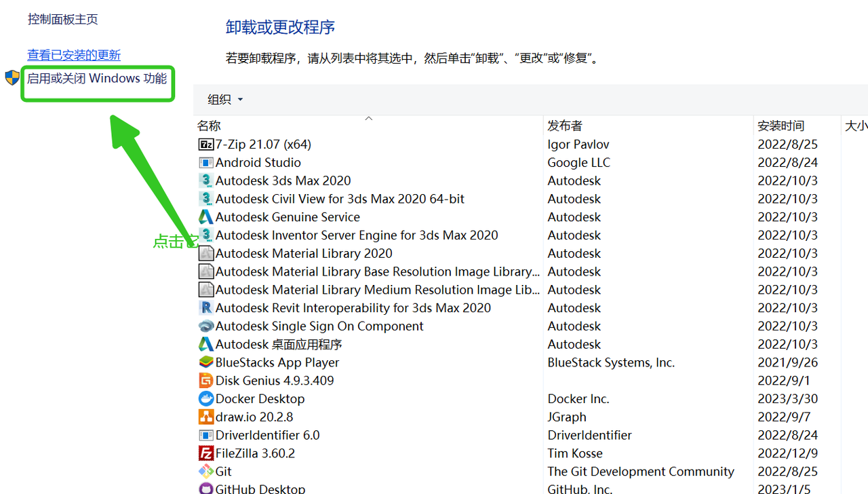The image size is (868, 494).
Task: Click the Autodesk Revit Interoperability icon
Action: pyautogui.click(x=206, y=308)
